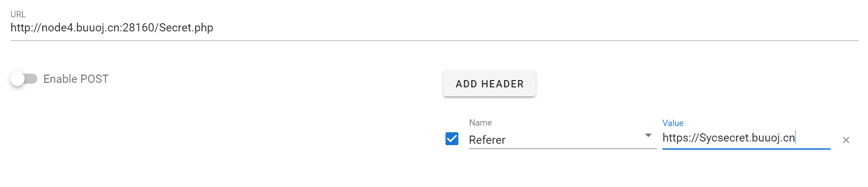Viewport: 868px width, 187px height.
Task: Click the header Value input field
Action: click(746, 138)
